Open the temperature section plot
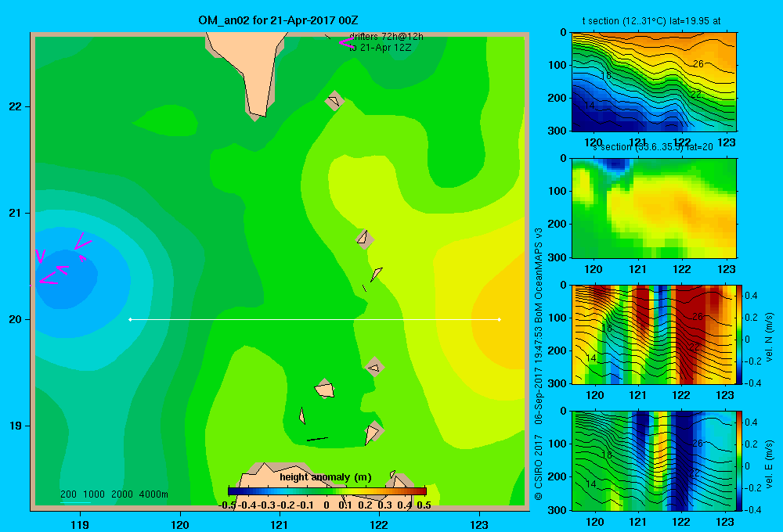This screenshot has width=783, height=532. (x=654, y=82)
